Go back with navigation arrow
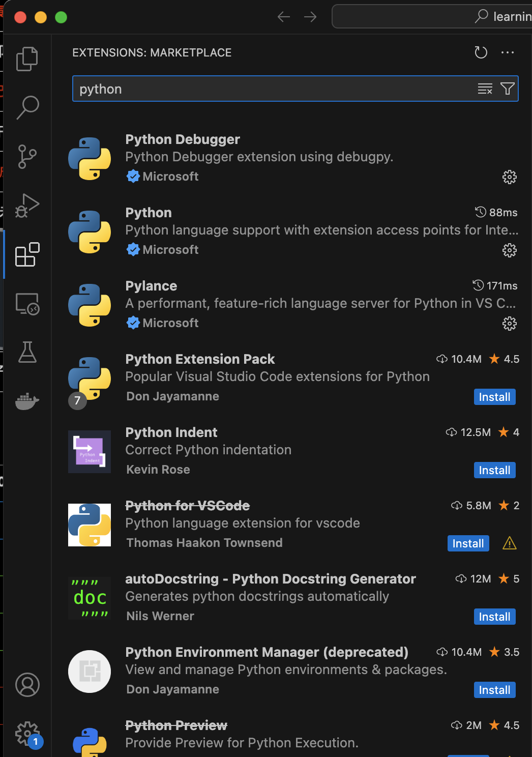 coord(284,17)
